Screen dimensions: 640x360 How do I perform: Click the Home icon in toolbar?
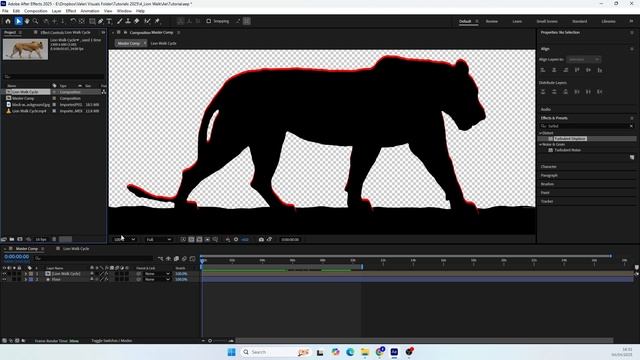[x=8, y=21]
